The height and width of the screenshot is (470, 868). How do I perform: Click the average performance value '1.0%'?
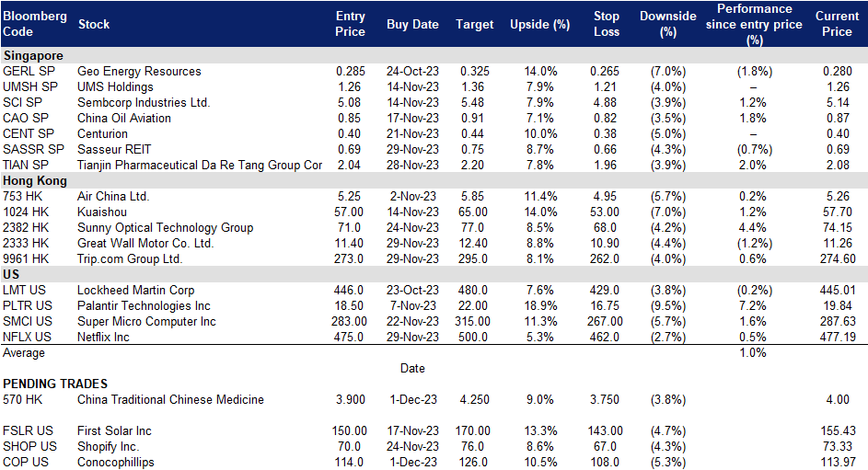coord(753,353)
